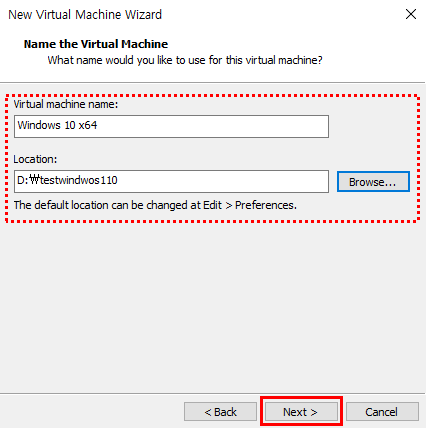The image size is (426, 428).
Task: Click the Location path field
Action: (171, 181)
